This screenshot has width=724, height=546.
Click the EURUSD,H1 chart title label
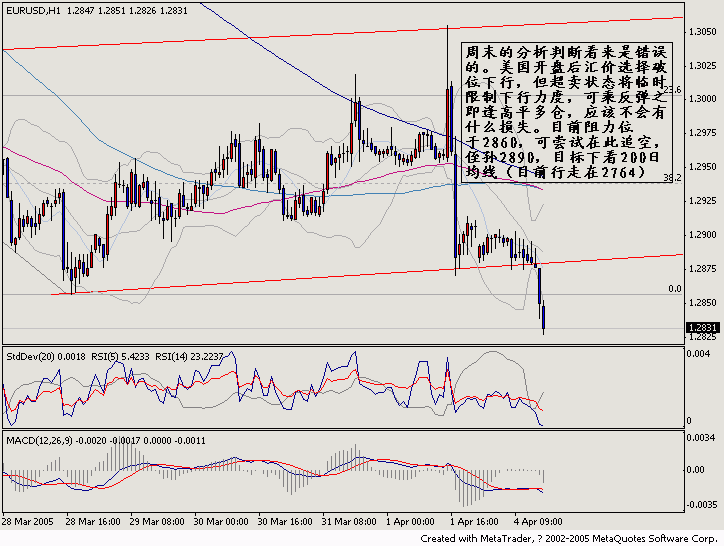pos(33,11)
